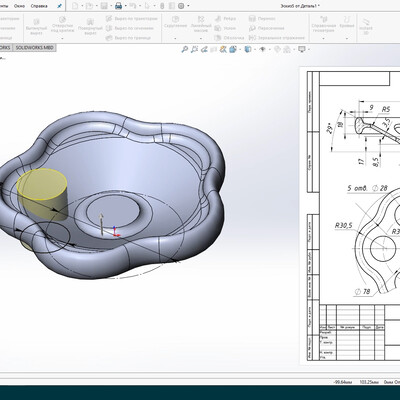
Task: Toggle Instant 3D mode
Action: [366, 26]
